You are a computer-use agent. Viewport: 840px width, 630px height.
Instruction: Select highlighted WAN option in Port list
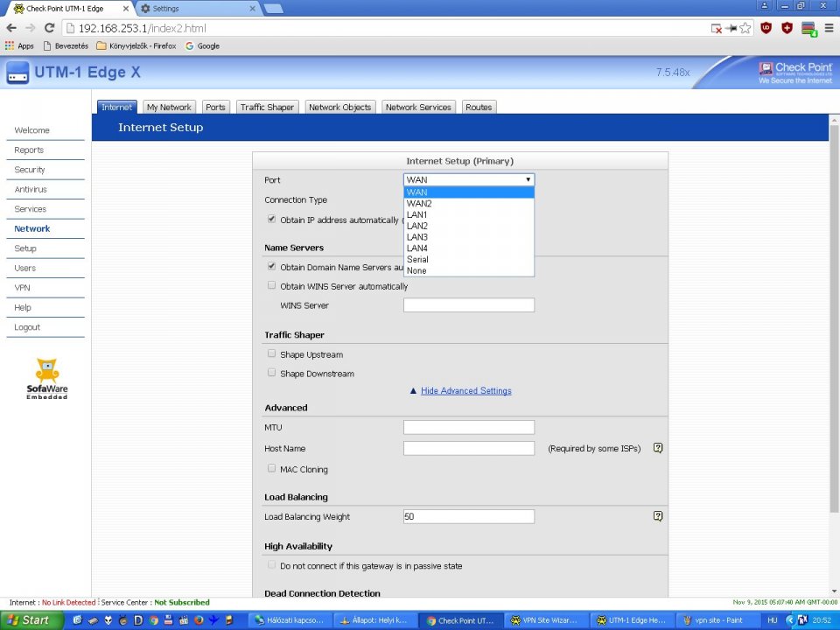469,192
